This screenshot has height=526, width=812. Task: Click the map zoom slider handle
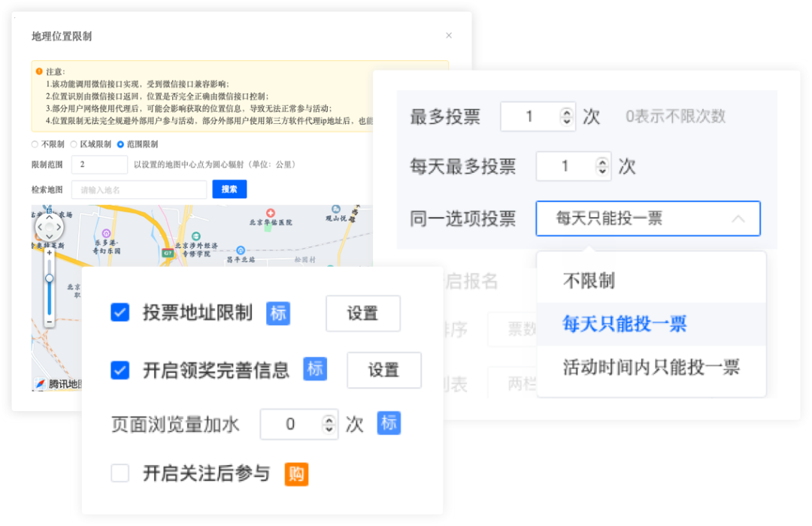(49, 279)
